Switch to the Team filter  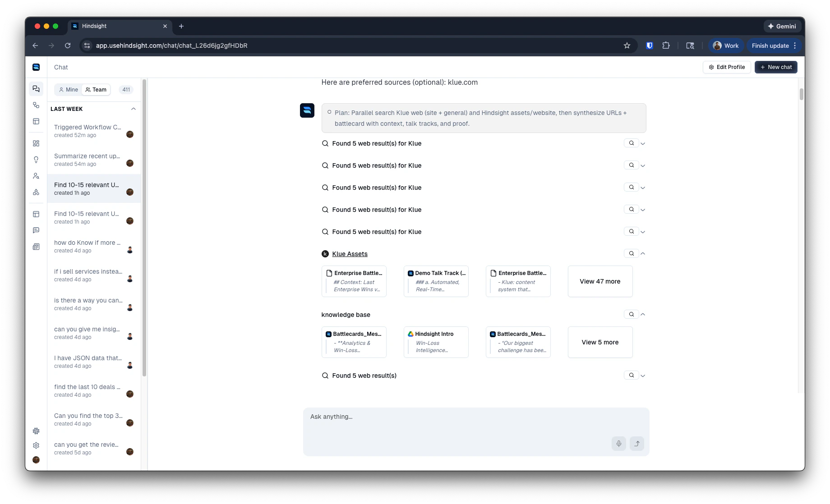(96, 89)
